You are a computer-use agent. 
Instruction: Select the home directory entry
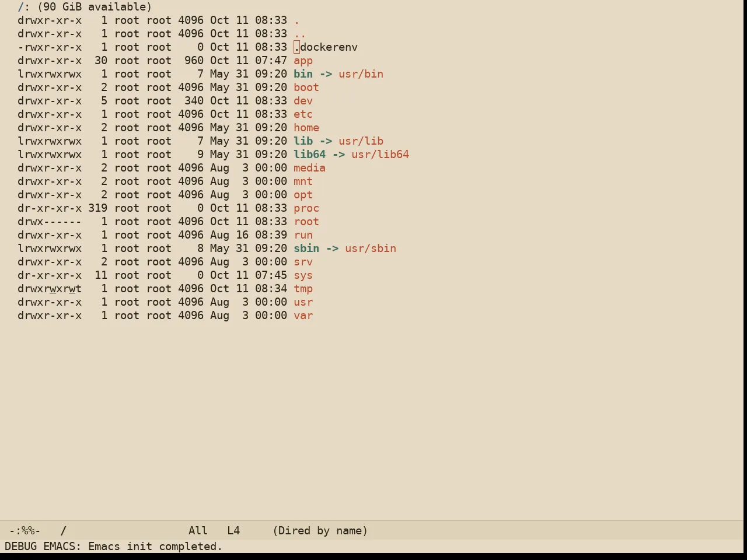[x=306, y=128]
